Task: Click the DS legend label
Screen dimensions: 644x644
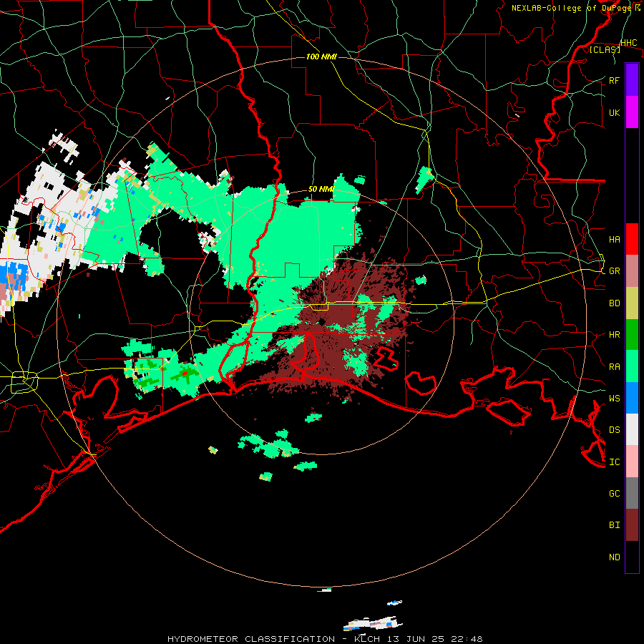Action: pyautogui.click(x=614, y=430)
